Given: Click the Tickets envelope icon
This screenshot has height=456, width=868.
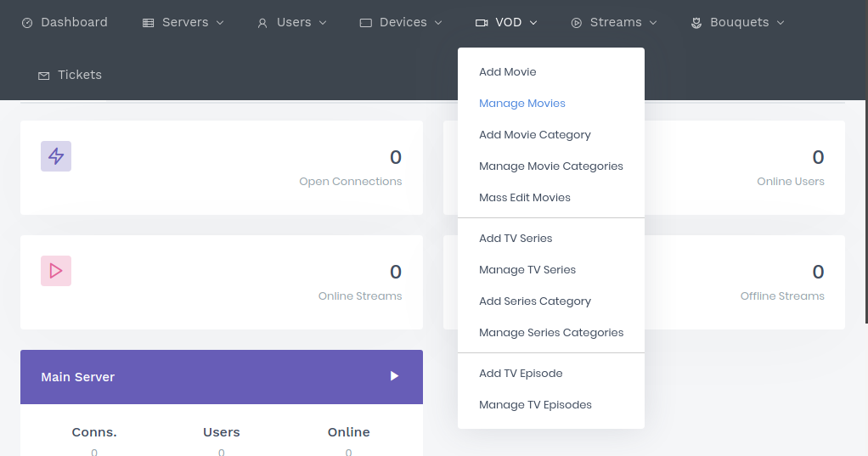Looking at the screenshot, I should click(43, 76).
